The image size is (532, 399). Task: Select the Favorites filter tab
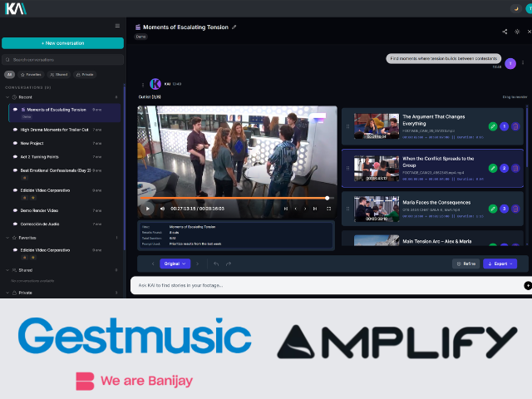coord(31,75)
